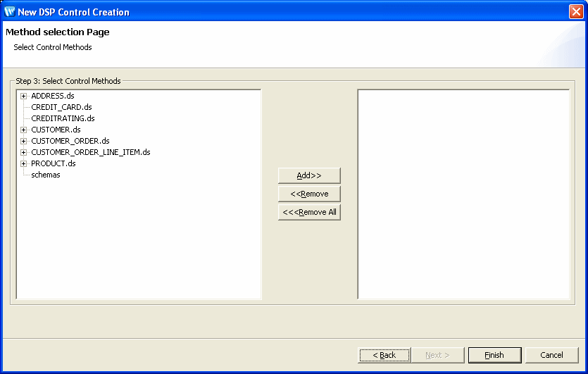Click inside the selected methods list pane
Screen dimensions: 588x374
coord(464,194)
